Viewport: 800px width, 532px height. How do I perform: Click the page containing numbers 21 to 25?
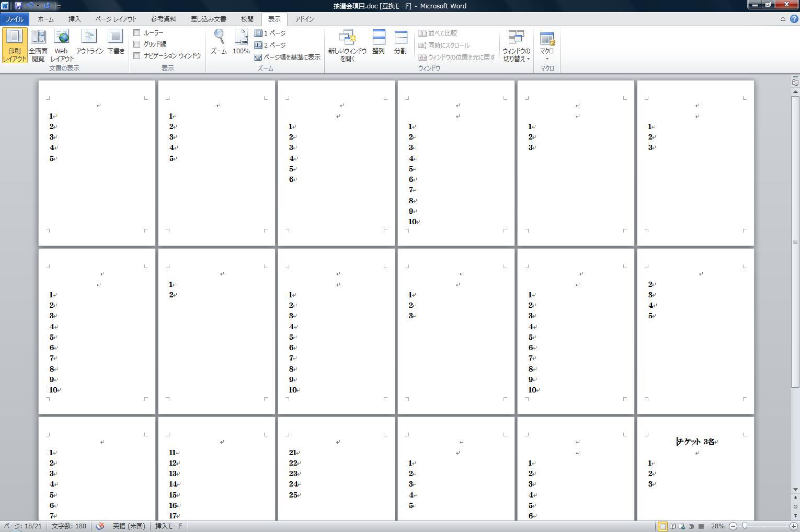point(336,469)
